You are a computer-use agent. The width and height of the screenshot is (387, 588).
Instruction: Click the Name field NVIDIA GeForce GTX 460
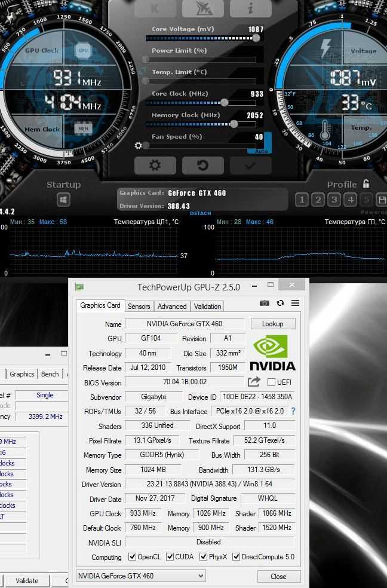coord(185,324)
